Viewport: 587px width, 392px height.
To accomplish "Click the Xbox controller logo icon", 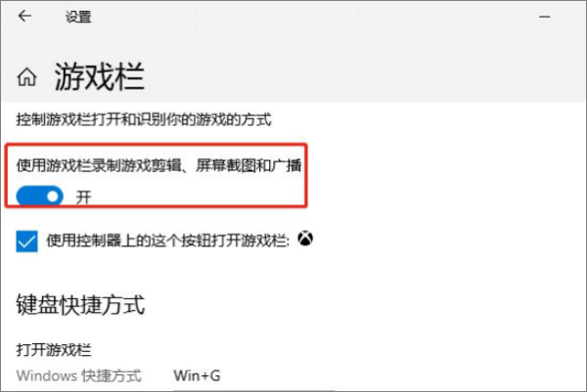I will (x=305, y=239).
